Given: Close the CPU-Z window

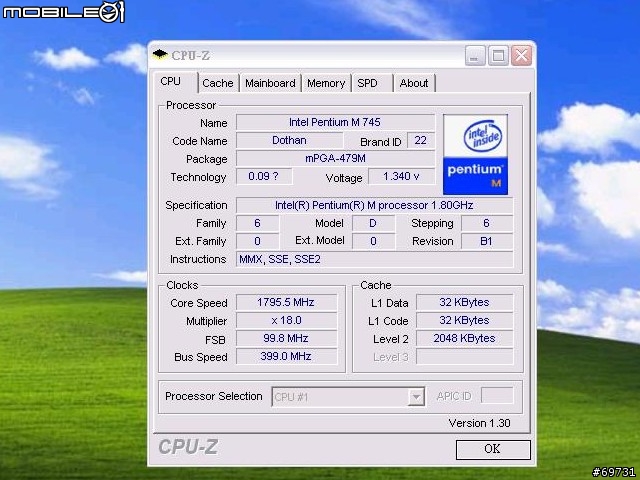Looking at the screenshot, I should (521, 56).
